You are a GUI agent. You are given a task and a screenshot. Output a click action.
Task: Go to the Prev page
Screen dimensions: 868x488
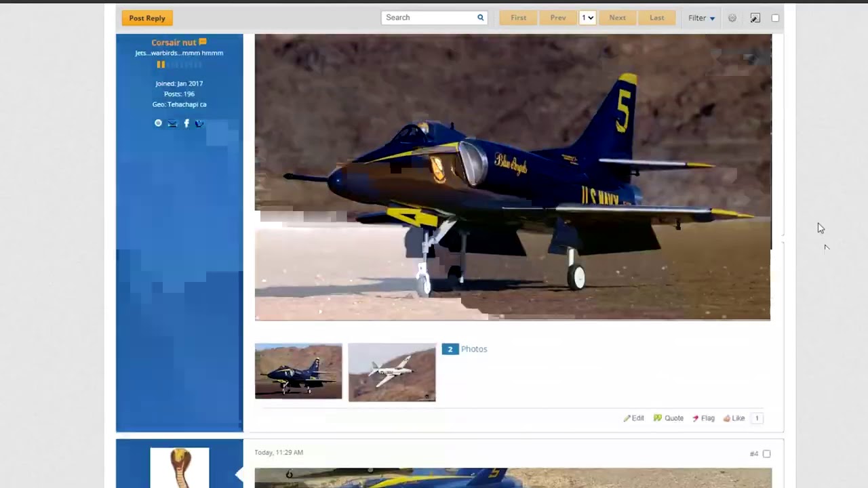[x=558, y=18]
